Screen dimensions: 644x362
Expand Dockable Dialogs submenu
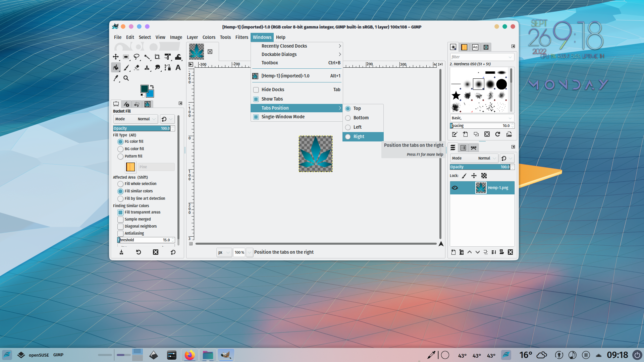(297, 54)
